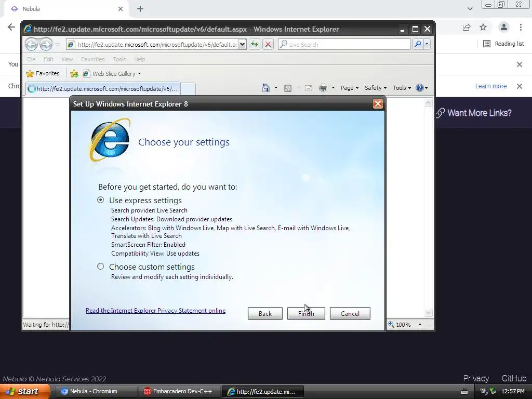The image size is (532, 399).
Task: Click the Chromium back arrow
Action: (x=11, y=27)
